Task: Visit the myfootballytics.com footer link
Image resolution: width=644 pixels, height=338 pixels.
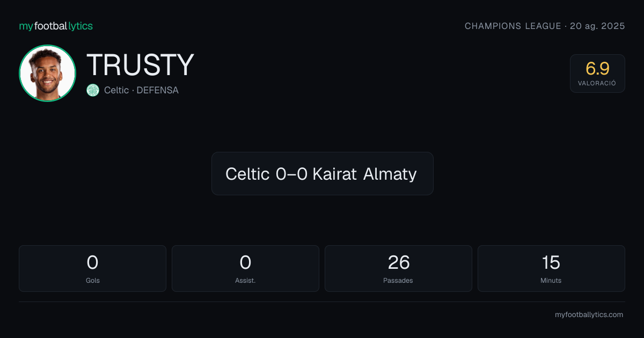Action: pyautogui.click(x=589, y=315)
